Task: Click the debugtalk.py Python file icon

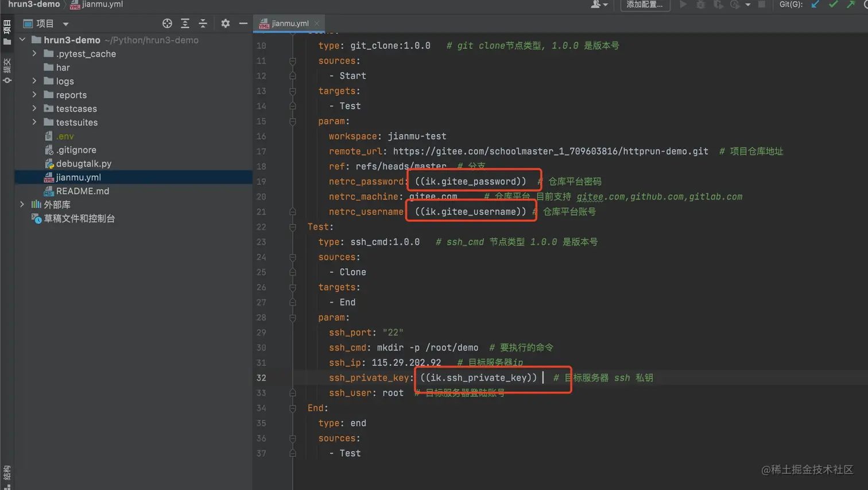Action: pyautogui.click(x=49, y=164)
